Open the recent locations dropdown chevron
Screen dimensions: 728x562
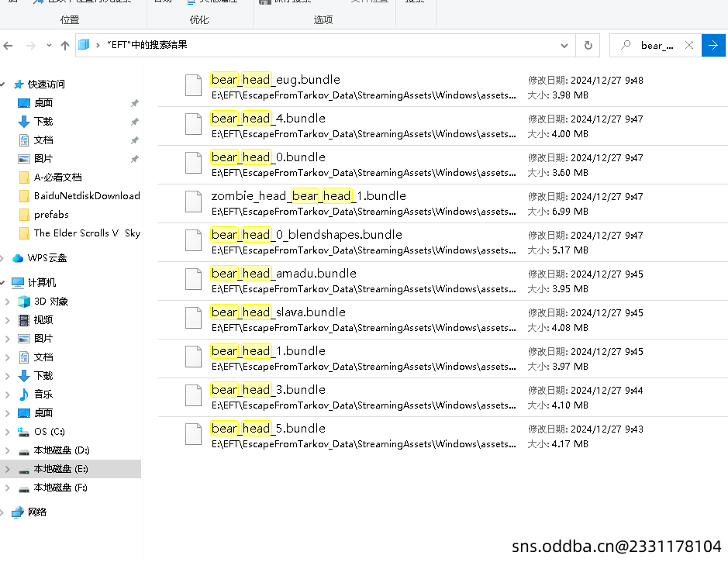pos(48,46)
